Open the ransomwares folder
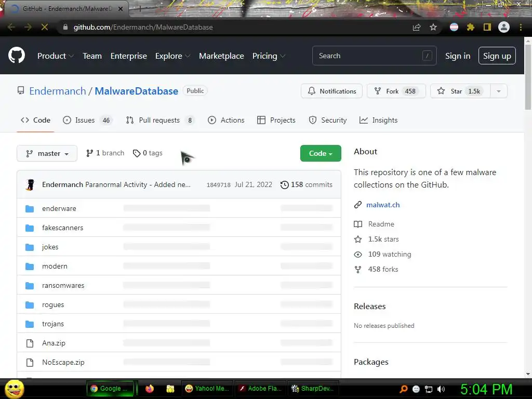The height and width of the screenshot is (399, 532). coord(63,285)
